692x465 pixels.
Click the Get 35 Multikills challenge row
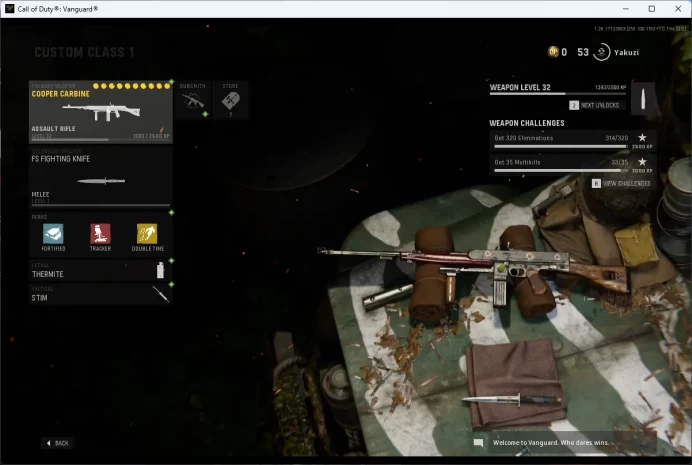572,165
